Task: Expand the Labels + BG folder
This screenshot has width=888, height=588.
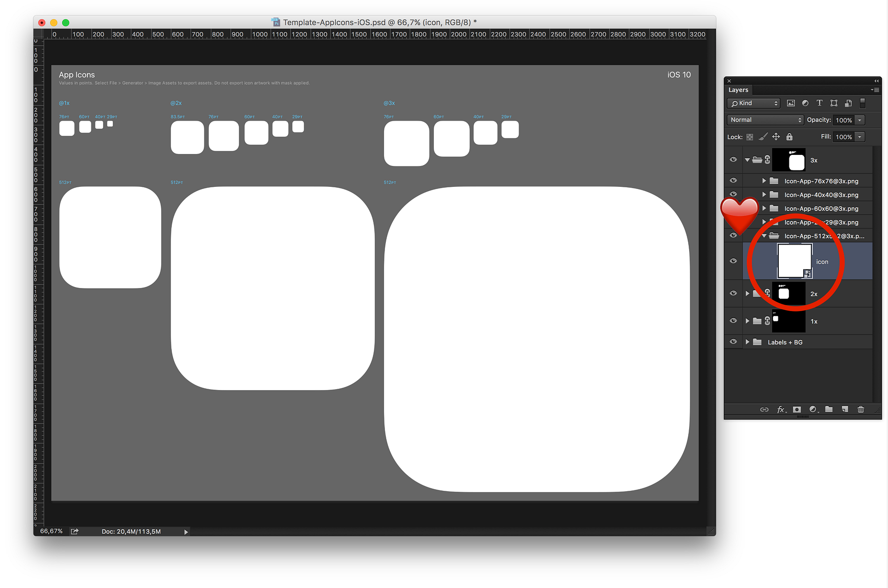Action: (x=748, y=342)
